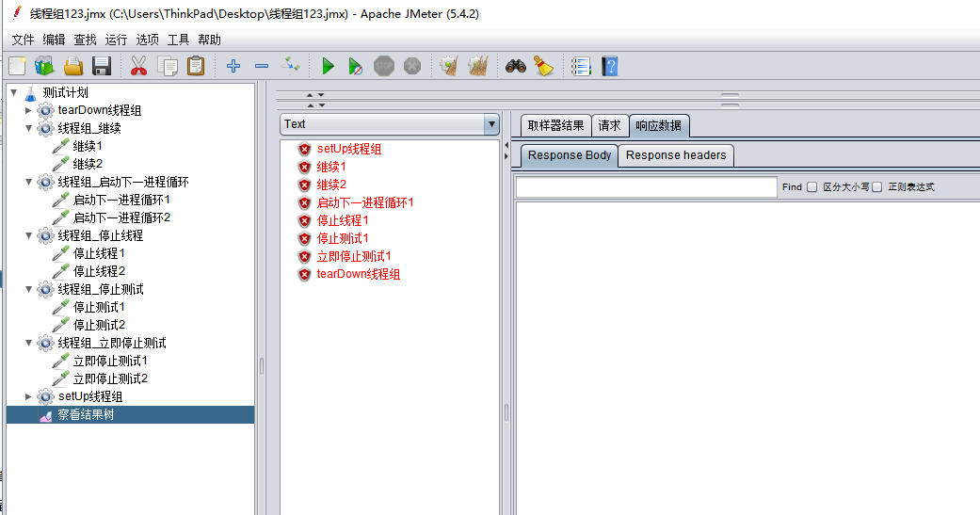This screenshot has height=515, width=980.
Task: Switch to the 取样器结果 tab
Action: 555,125
